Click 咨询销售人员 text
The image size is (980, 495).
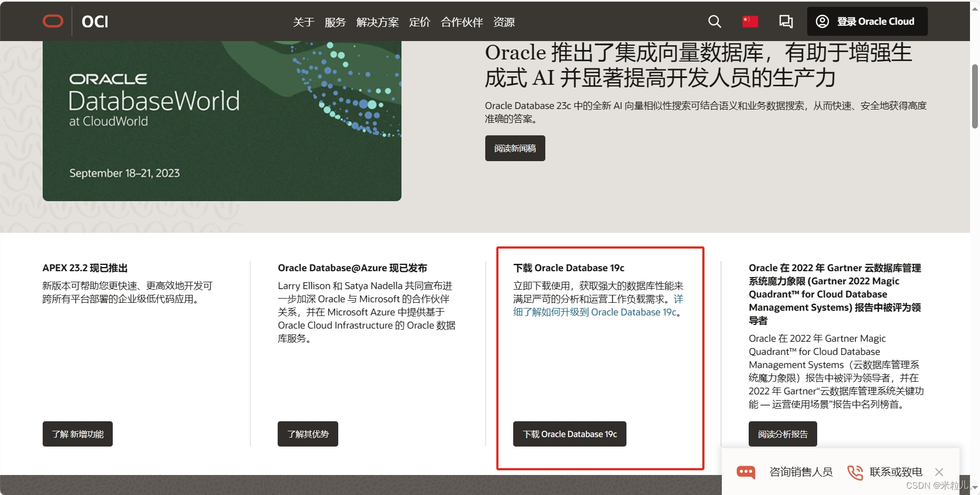801,472
